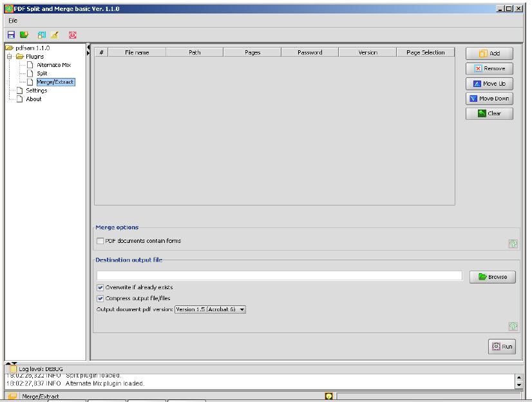Screen dimensions: 532x402
Task: Open the Merge options help icon
Action: tap(513, 244)
